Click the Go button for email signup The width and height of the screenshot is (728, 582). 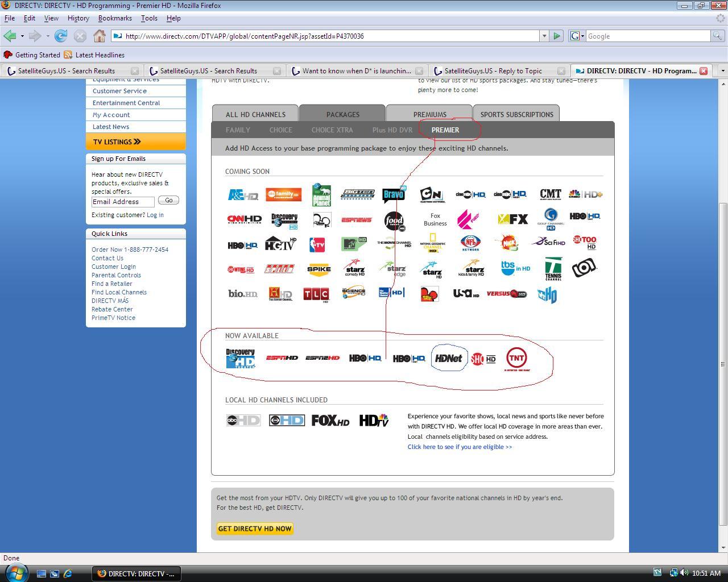(168, 200)
